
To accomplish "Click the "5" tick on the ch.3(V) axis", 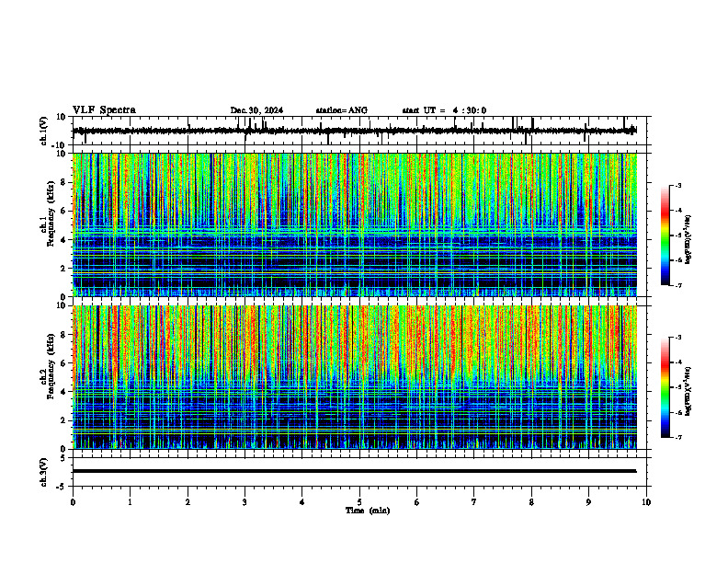I will (x=63, y=458).
